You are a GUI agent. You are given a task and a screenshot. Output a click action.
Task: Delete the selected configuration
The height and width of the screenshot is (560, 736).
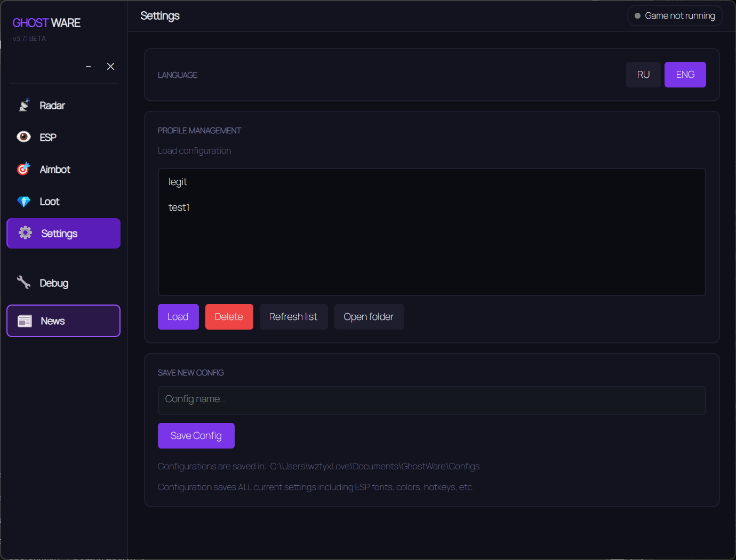(x=229, y=317)
